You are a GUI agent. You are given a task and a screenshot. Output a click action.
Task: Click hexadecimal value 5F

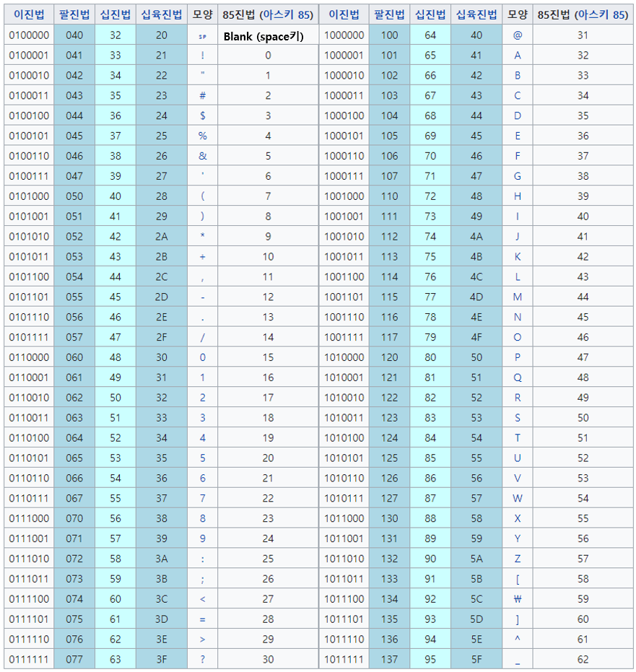(476, 660)
